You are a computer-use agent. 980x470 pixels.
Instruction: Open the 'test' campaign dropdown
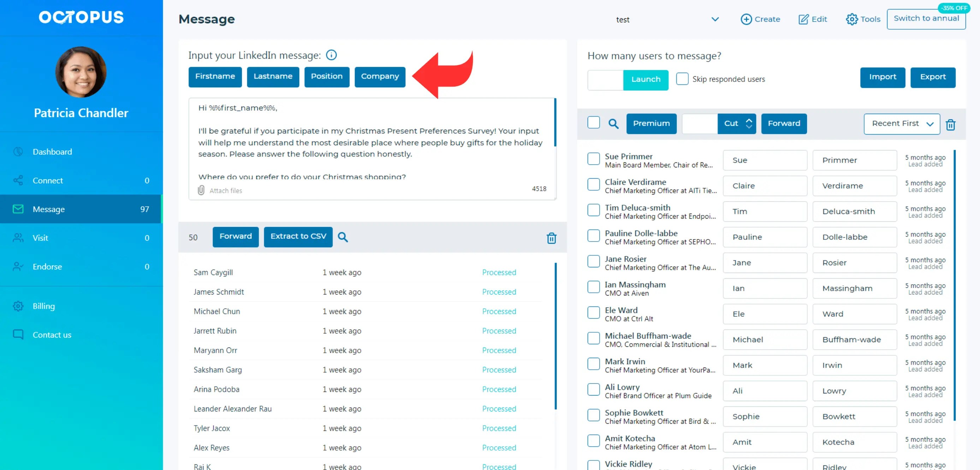715,19
